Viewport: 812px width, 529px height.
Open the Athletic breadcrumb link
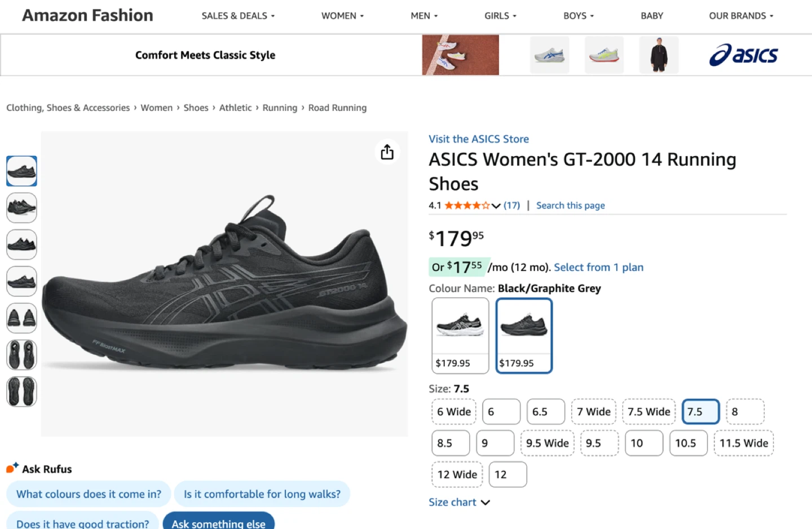pos(235,108)
